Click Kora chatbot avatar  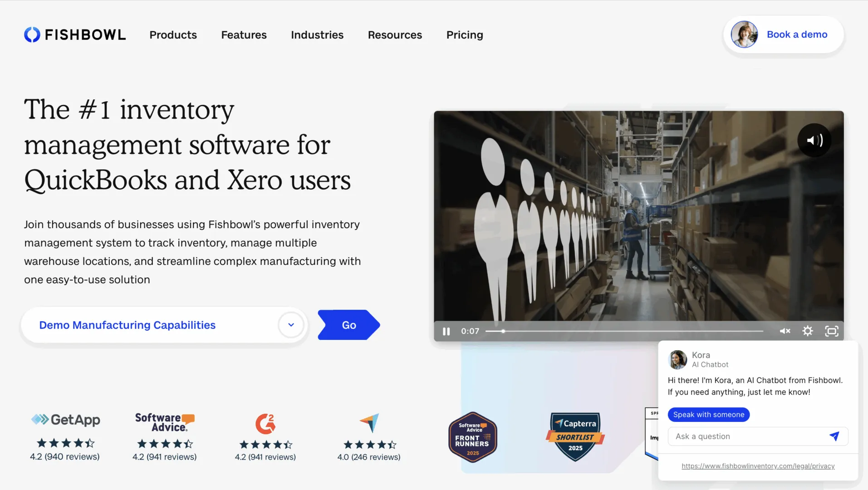pyautogui.click(x=678, y=359)
